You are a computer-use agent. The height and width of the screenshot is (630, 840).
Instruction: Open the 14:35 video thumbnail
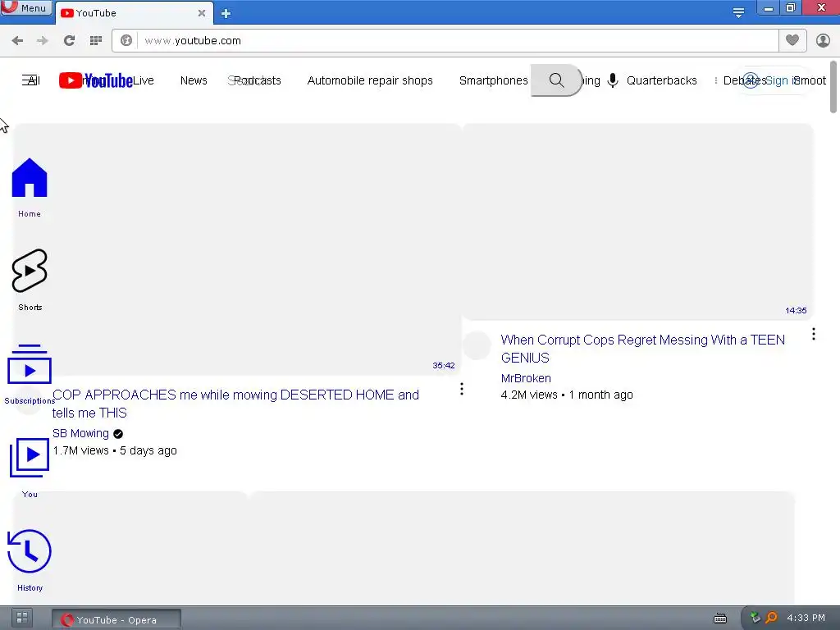coord(637,221)
